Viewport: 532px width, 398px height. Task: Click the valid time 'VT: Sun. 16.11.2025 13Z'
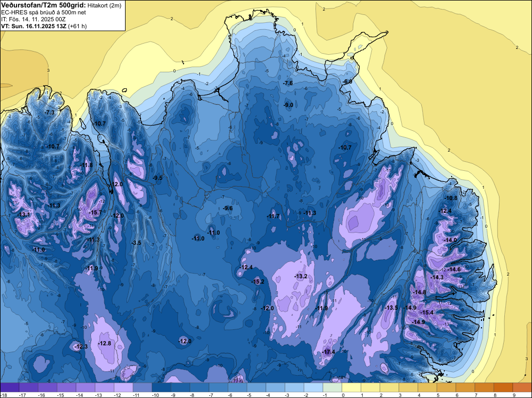click(34, 26)
